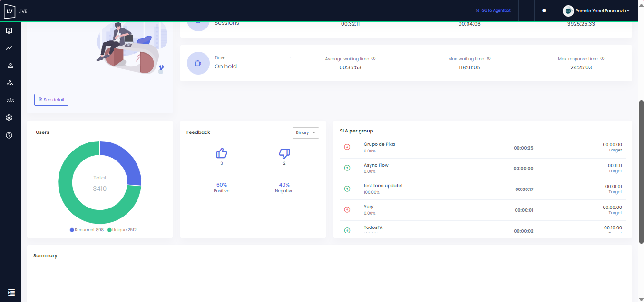Image resolution: width=644 pixels, height=302 pixels.
Task: Click the thumbs down feedback icon
Action: click(x=284, y=153)
